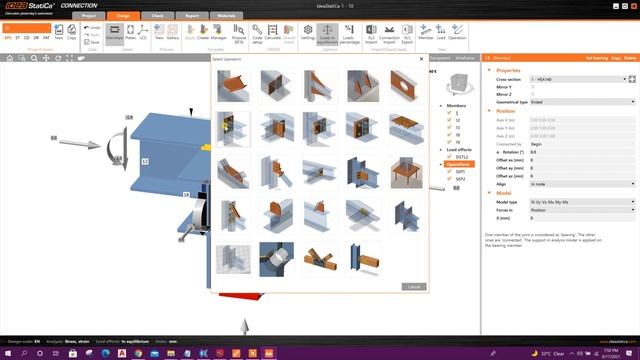
Task: Toggle the SEP1 operation checkbox
Action: point(449,171)
